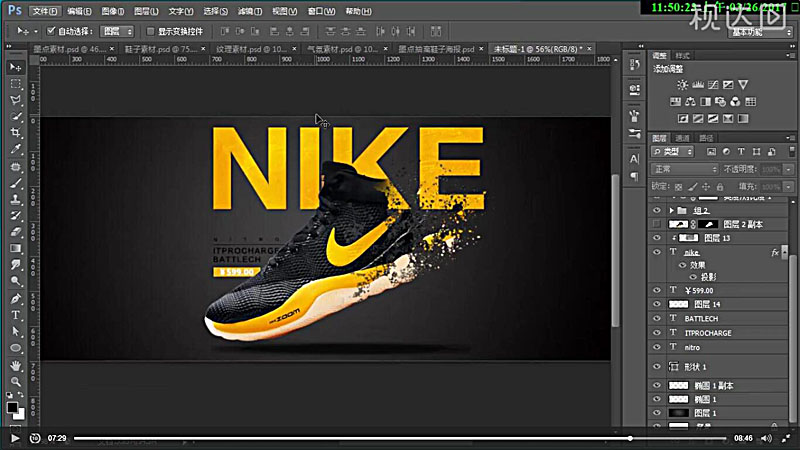Open the auto-select 图层 dropdown
This screenshot has height=450, width=800.
point(117,31)
